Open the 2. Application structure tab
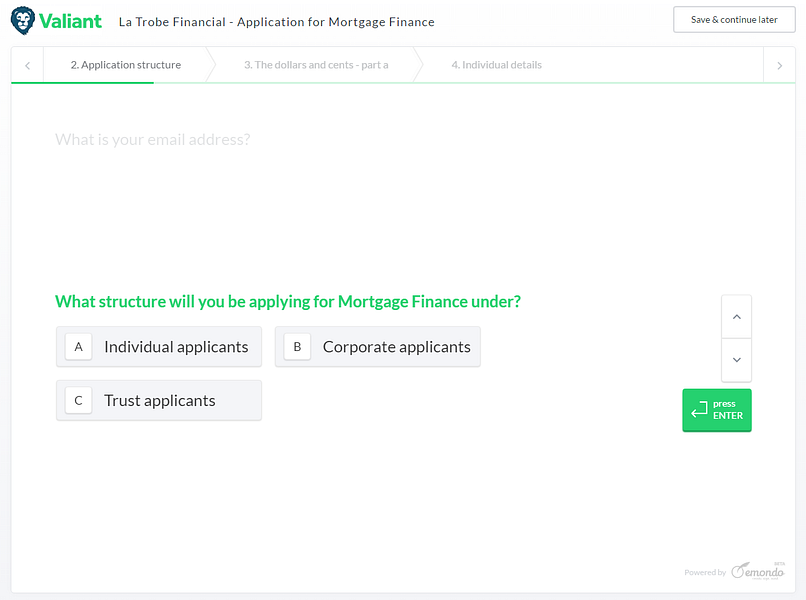The width and height of the screenshot is (806, 600). pyautogui.click(x=126, y=65)
